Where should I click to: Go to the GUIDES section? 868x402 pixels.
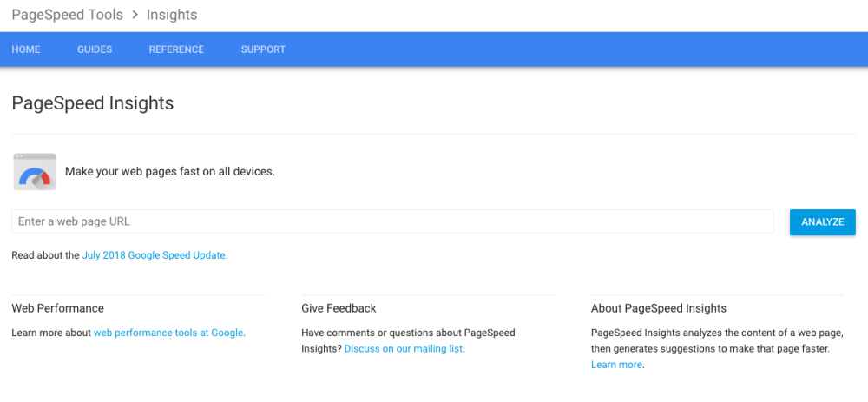tap(95, 49)
